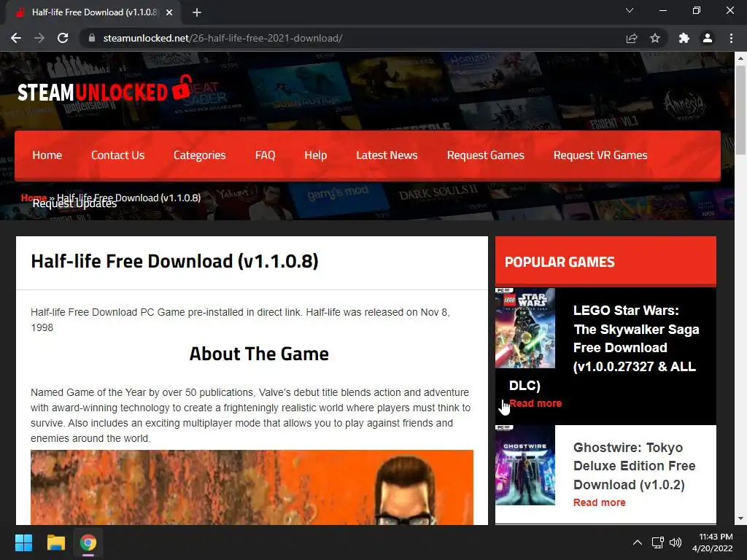The width and height of the screenshot is (747, 560).
Task: Click the page scrollbar thumb
Action: point(740,111)
